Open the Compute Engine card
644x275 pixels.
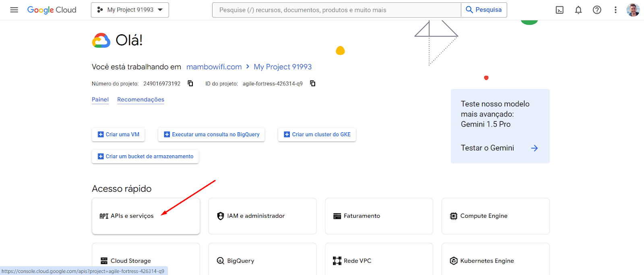[x=495, y=216]
